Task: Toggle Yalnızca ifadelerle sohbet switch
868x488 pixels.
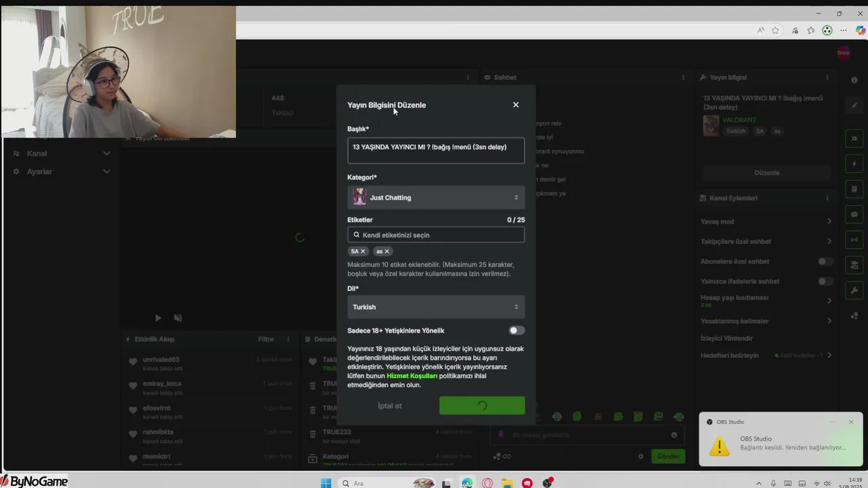Action: 825,281
